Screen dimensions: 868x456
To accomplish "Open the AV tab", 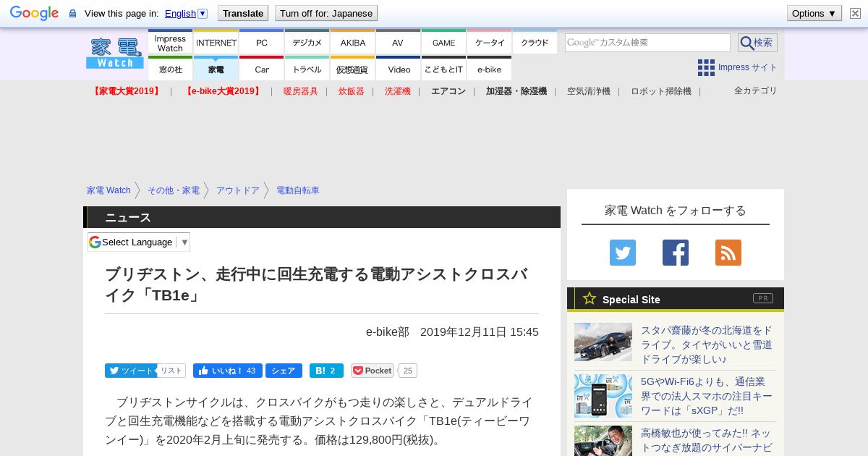I will pyautogui.click(x=398, y=43).
